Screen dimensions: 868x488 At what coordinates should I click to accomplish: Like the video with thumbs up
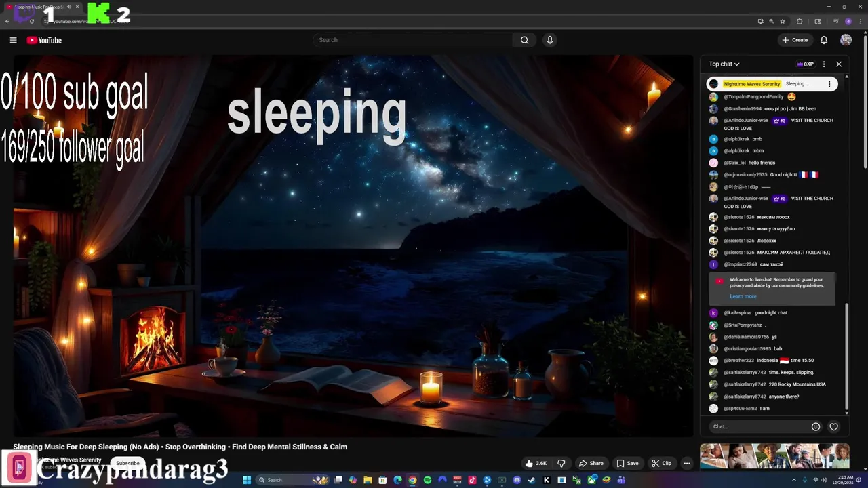[536, 463]
